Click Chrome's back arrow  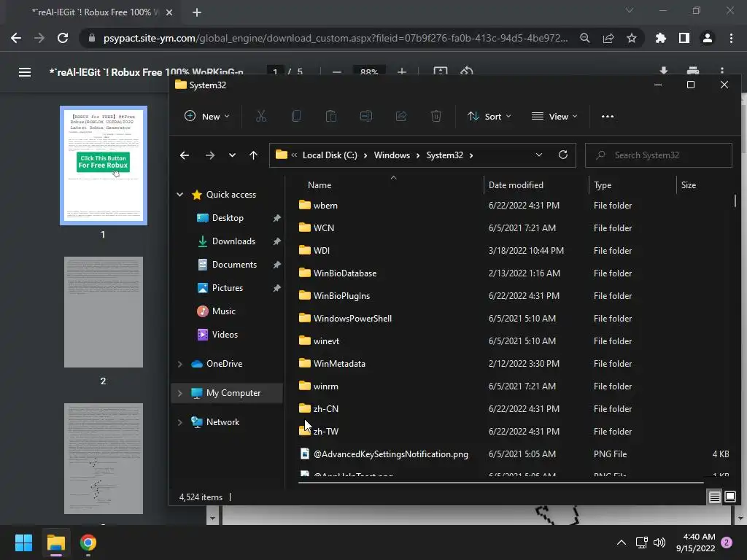[x=16, y=38]
